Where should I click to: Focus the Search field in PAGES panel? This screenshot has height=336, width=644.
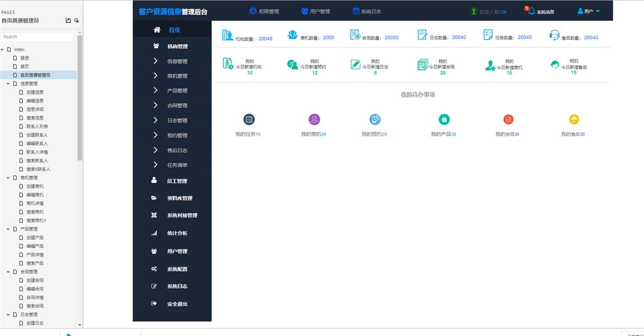coord(37,37)
